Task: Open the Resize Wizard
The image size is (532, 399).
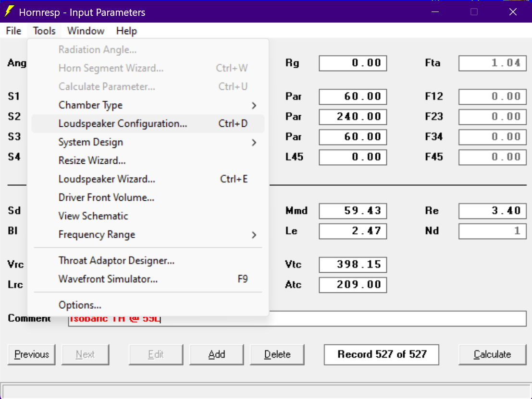Action: click(148, 160)
